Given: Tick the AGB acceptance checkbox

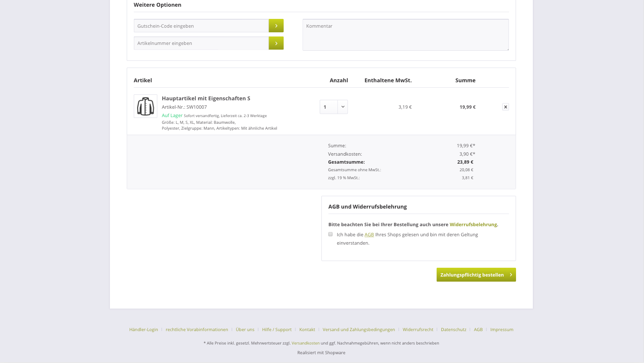Looking at the screenshot, I should click(331, 234).
